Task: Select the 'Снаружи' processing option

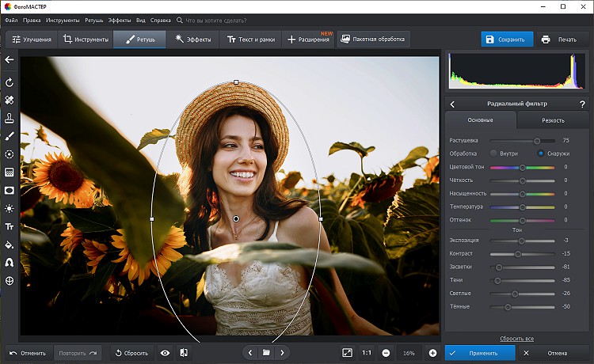Action: (x=541, y=154)
